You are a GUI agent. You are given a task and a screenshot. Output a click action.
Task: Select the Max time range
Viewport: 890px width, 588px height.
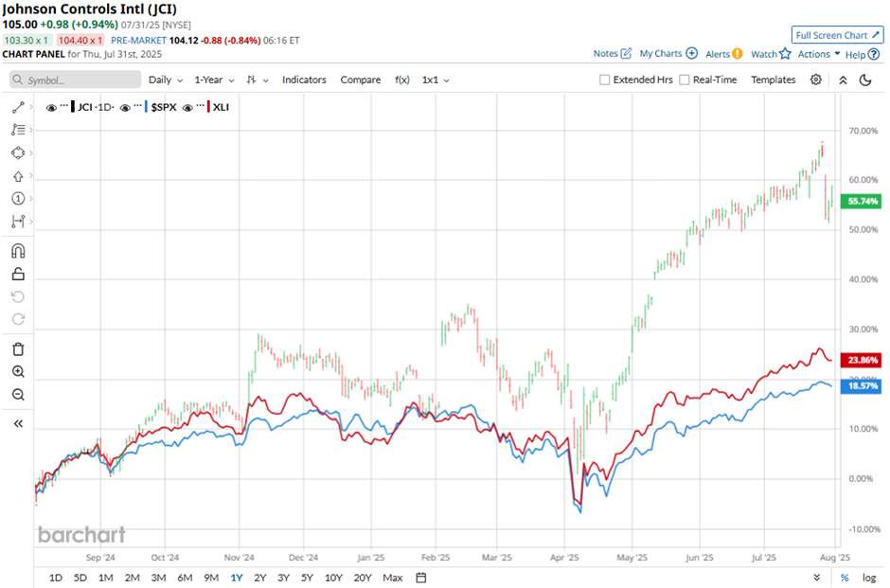pos(393,578)
